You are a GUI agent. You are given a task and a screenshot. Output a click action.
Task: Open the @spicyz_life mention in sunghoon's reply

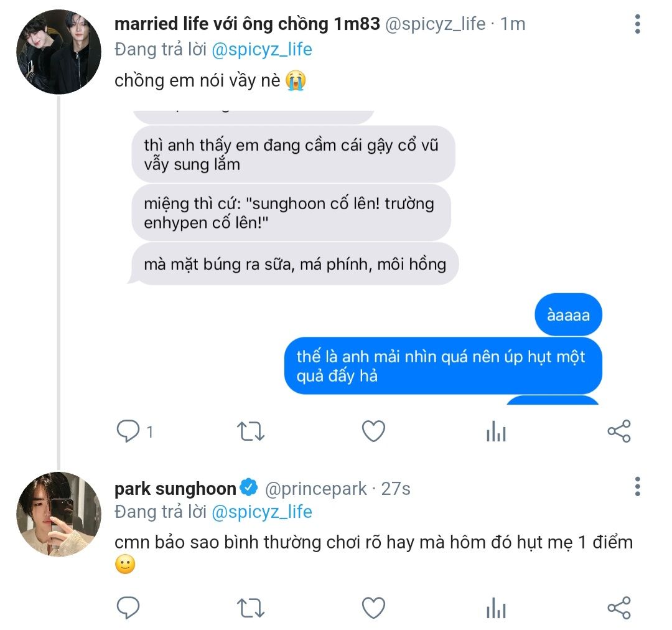pos(262,512)
